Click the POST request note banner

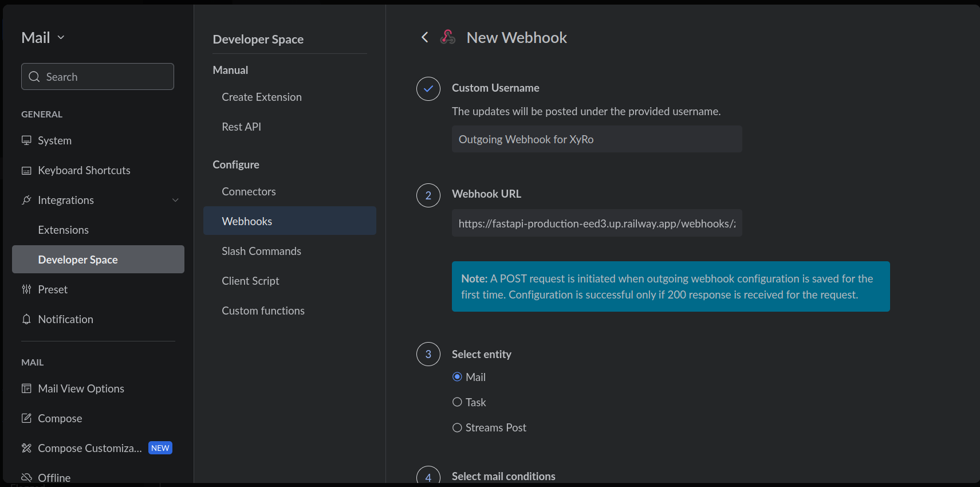671,286
